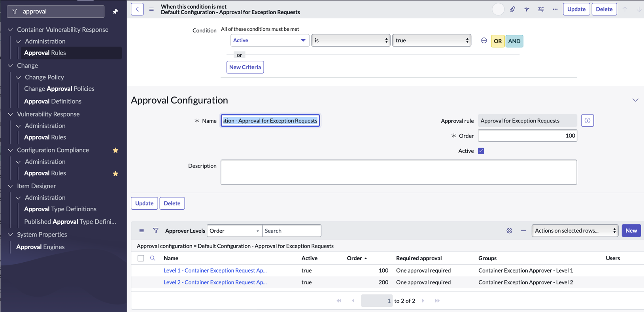Toggle column search row magnifier icon

click(x=153, y=258)
